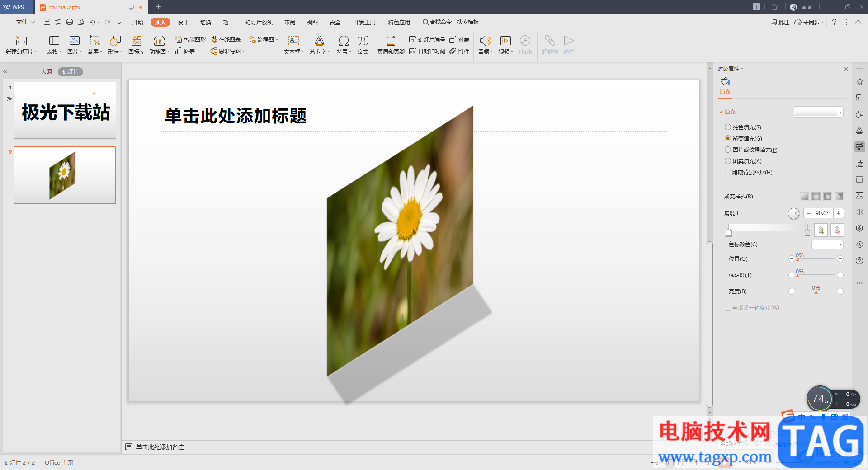Switch to Slides (幻灯片) view toggle
The width and height of the screenshot is (868, 470).
pyautogui.click(x=71, y=72)
